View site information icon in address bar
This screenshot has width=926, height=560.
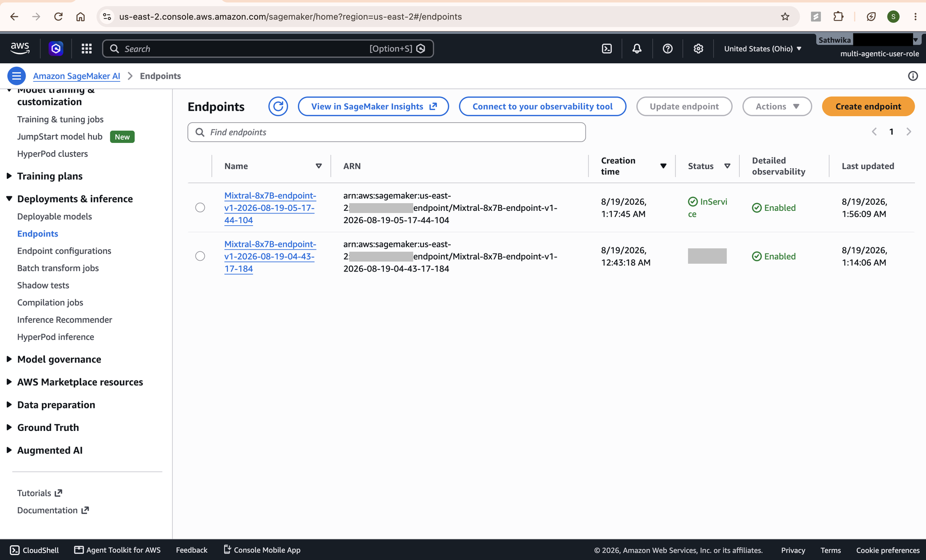point(107,16)
